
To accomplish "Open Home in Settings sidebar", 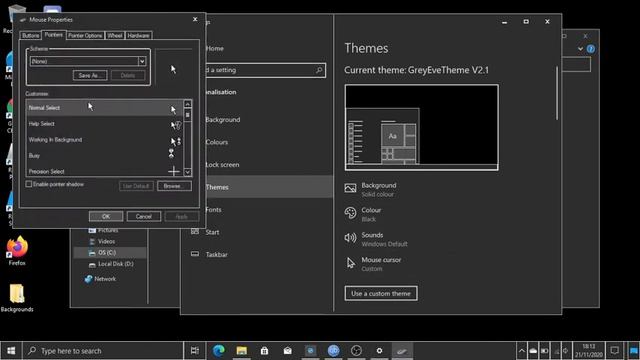I will [215, 48].
